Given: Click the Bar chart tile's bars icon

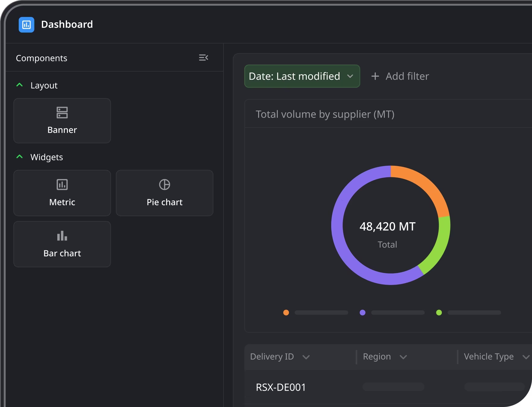Looking at the screenshot, I should pos(62,236).
